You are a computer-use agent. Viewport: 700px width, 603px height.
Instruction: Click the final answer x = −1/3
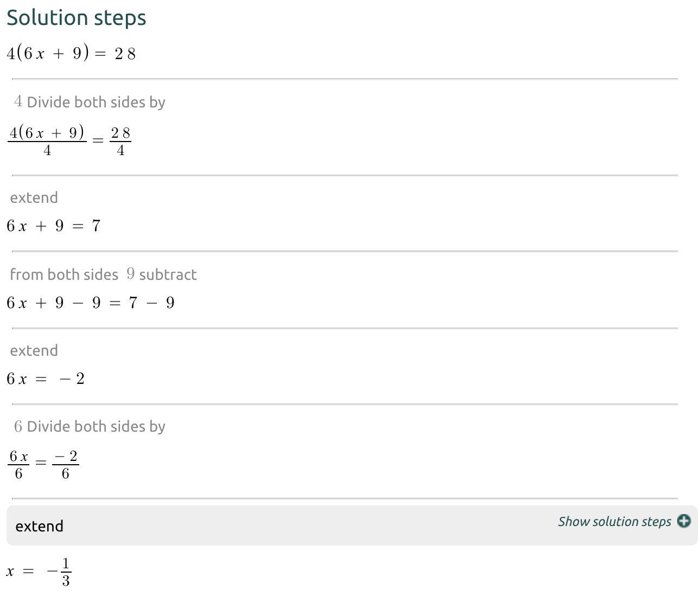tap(39, 572)
